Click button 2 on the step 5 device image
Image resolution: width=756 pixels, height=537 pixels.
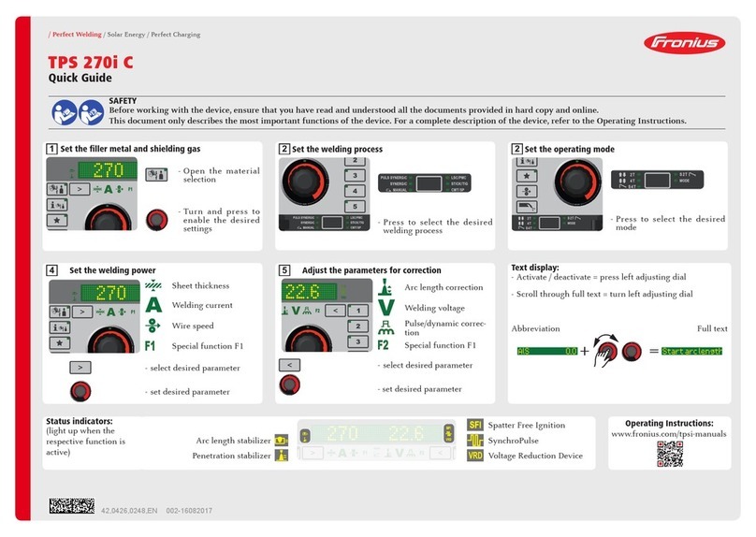pos(358,327)
